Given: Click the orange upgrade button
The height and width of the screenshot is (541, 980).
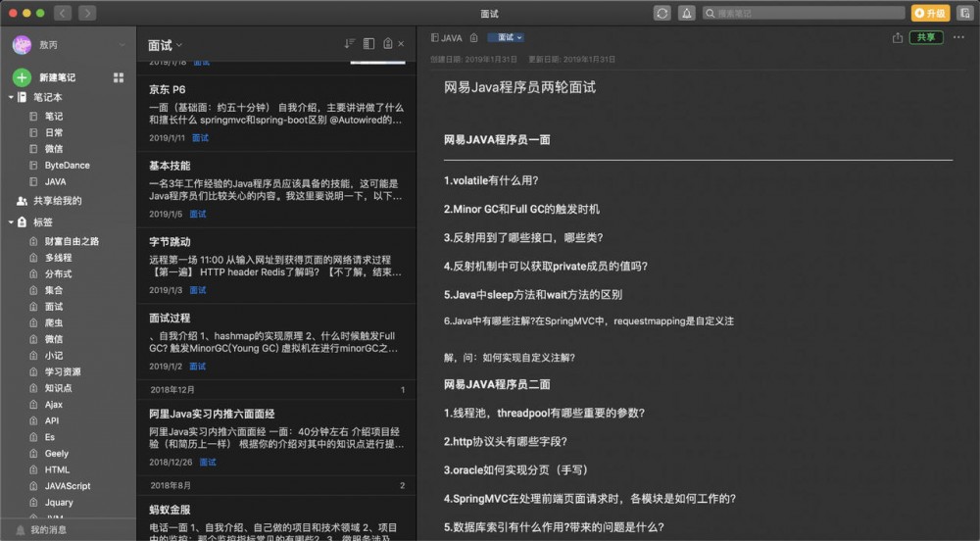Looking at the screenshot, I should tap(930, 13).
